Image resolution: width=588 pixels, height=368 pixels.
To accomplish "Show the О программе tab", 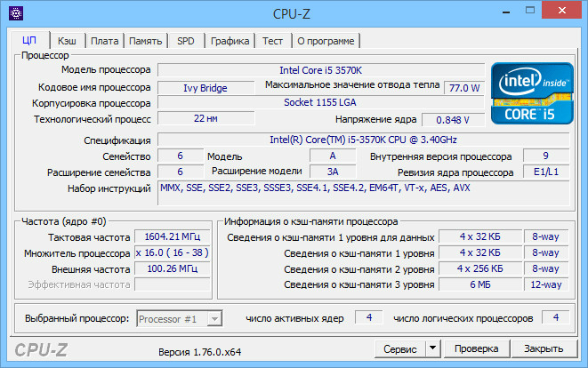I will coord(326,41).
